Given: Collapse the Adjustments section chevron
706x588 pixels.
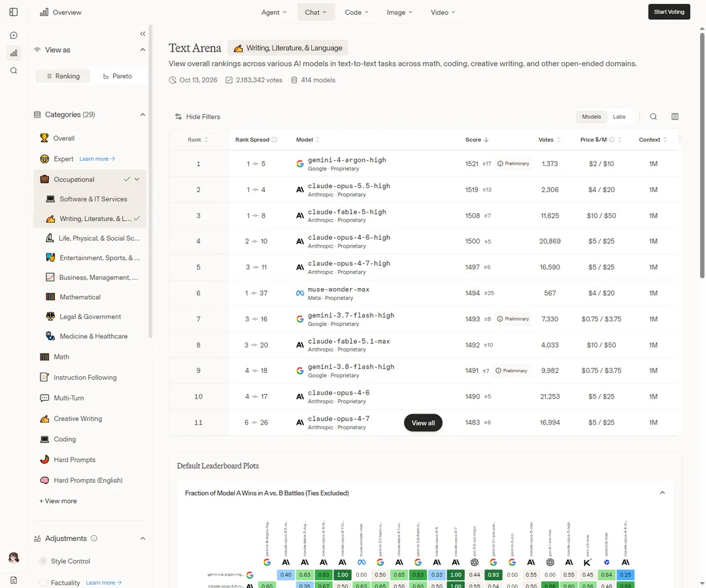Looking at the screenshot, I should [x=143, y=538].
